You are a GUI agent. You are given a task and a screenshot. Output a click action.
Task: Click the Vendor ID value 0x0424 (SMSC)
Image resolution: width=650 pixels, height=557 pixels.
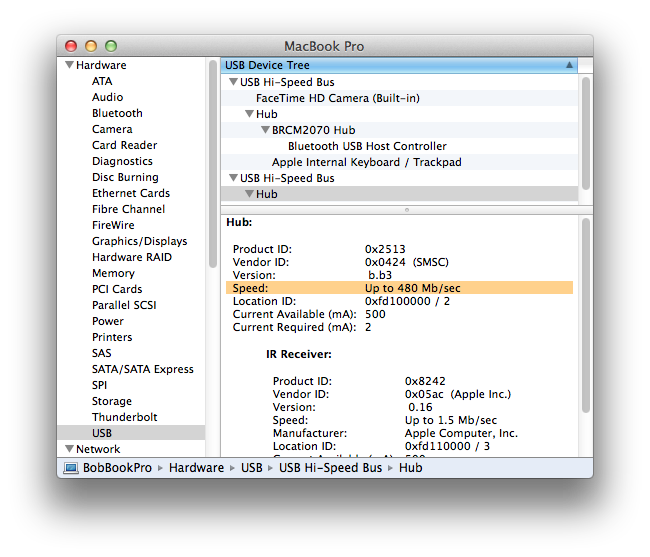[x=407, y=262]
